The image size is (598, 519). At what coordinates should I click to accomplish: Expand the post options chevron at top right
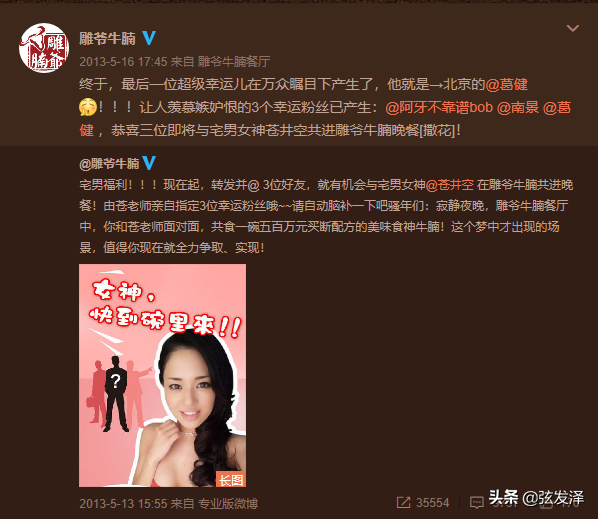click(572, 28)
